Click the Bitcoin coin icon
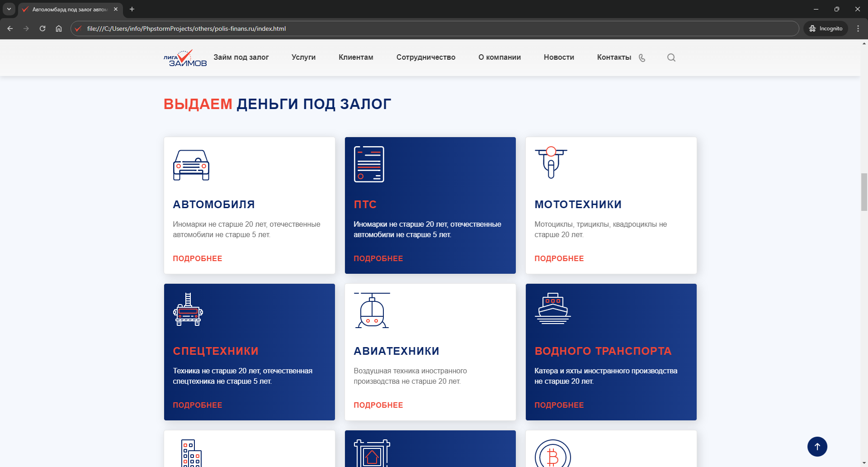The width and height of the screenshot is (868, 467). point(552,455)
